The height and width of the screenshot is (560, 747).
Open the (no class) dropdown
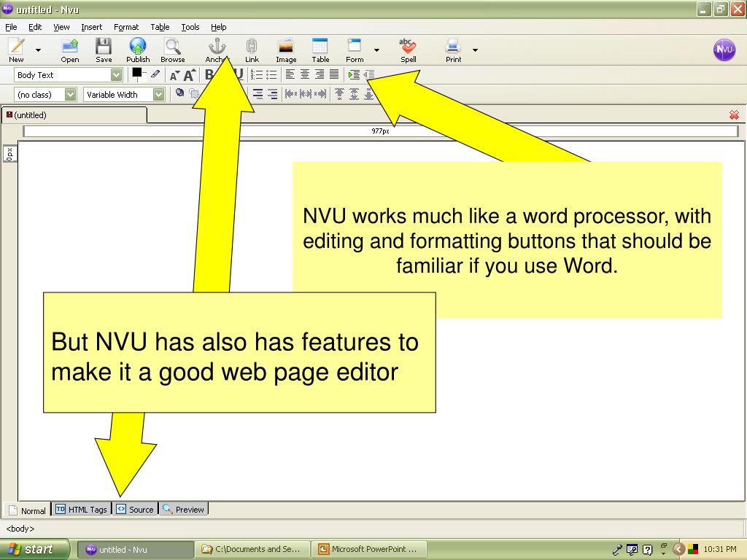point(71,94)
